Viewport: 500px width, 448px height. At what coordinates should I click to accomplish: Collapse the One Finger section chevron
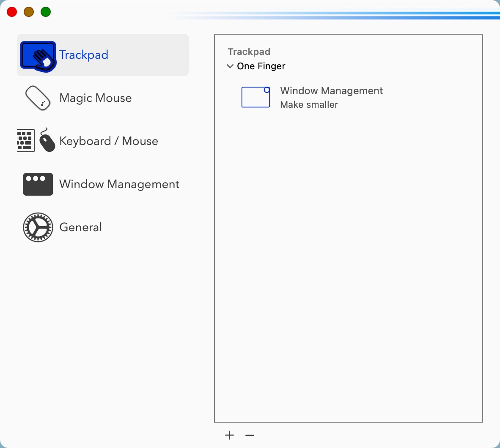(230, 66)
